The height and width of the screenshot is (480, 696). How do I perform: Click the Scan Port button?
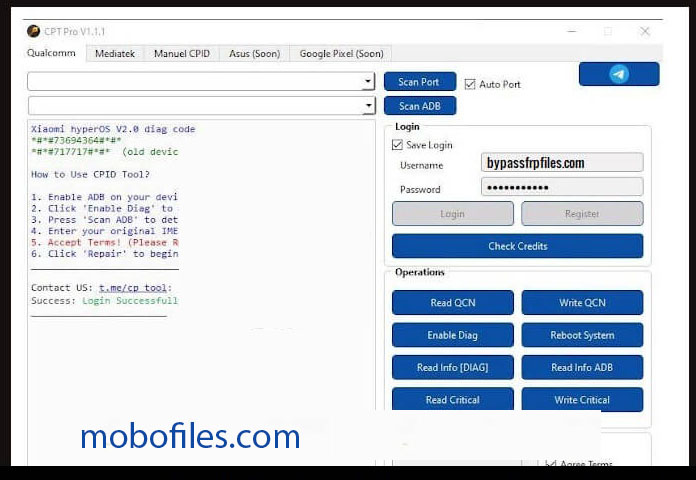(419, 82)
